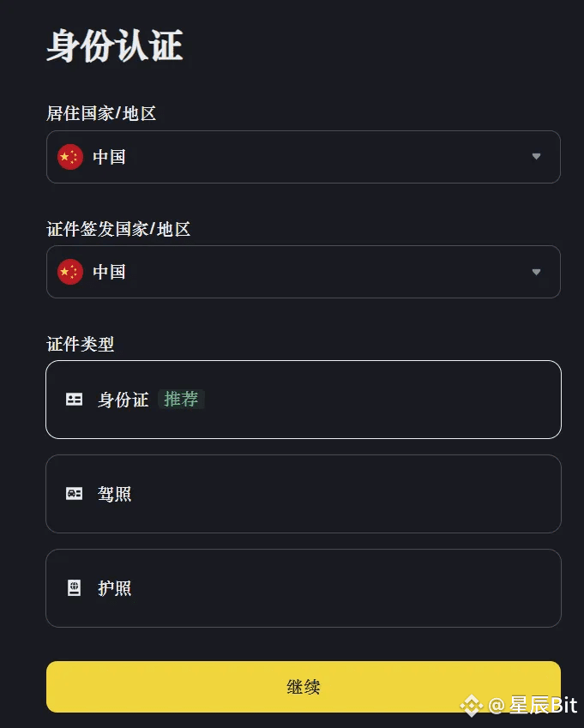Click the 居住国家/地区 field label
The width and height of the screenshot is (584, 728).
click(101, 113)
